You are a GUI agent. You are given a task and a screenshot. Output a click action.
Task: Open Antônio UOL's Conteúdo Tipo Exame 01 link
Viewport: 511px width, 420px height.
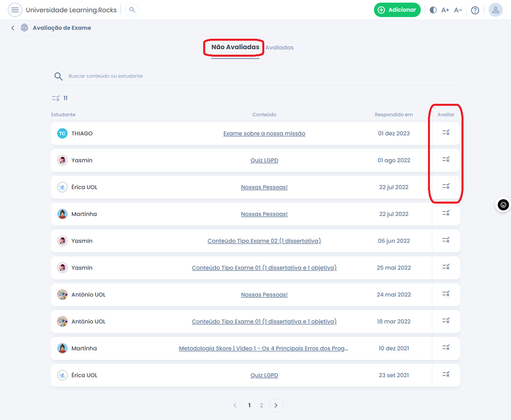point(264,321)
